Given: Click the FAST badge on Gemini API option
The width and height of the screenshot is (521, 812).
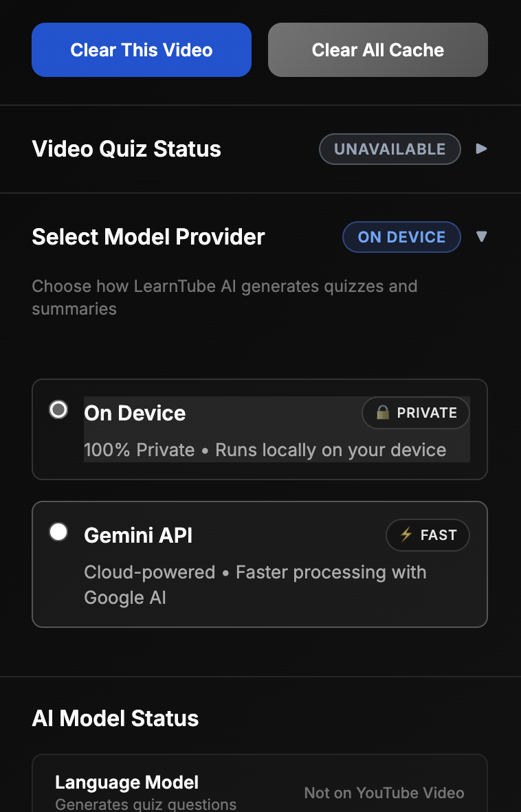Looking at the screenshot, I should coord(428,535).
